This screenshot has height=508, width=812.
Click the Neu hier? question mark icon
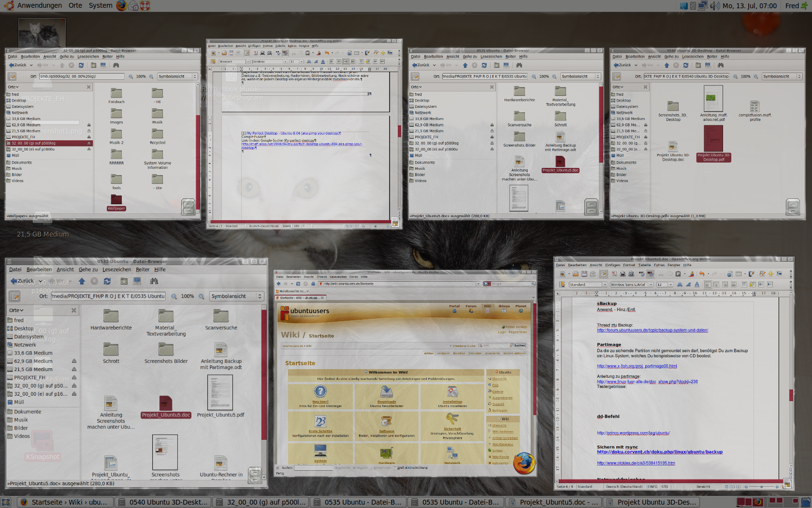pyautogui.click(x=320, y=391)
